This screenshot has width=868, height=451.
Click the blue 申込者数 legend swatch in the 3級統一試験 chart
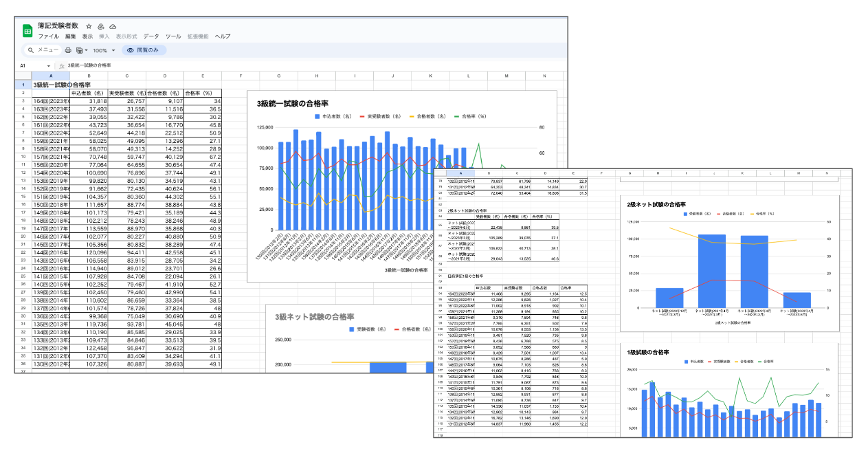318,116
